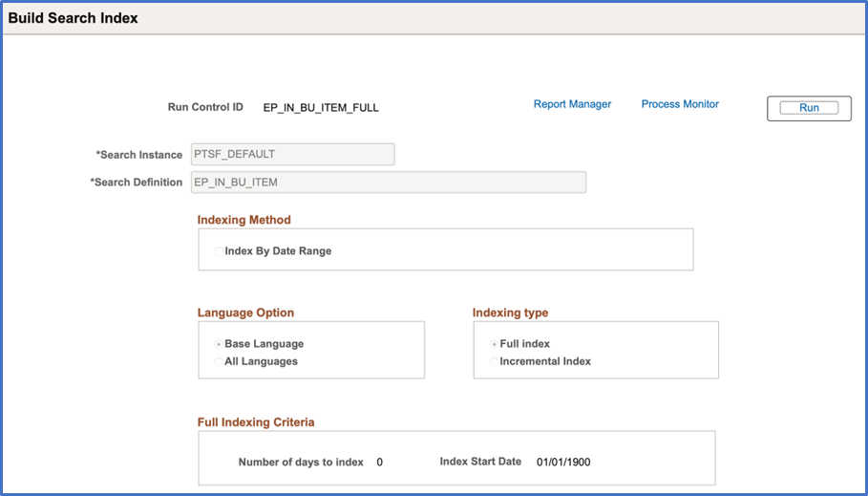Click the Search Instance input field
868x496 pixels.
pos(292,154)
